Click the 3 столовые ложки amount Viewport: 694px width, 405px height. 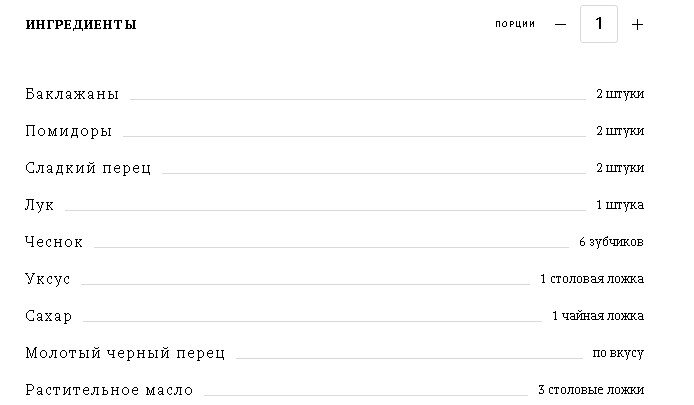click(591, 390)
